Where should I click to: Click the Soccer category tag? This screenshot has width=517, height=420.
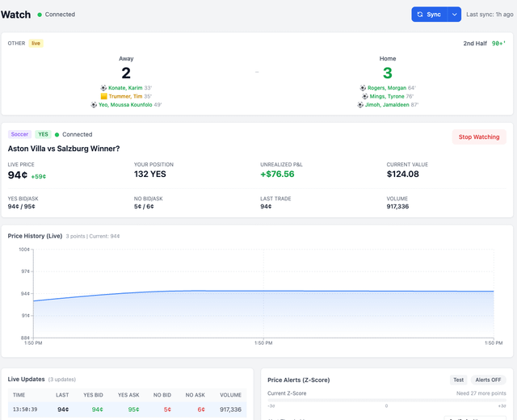point(19,134)
